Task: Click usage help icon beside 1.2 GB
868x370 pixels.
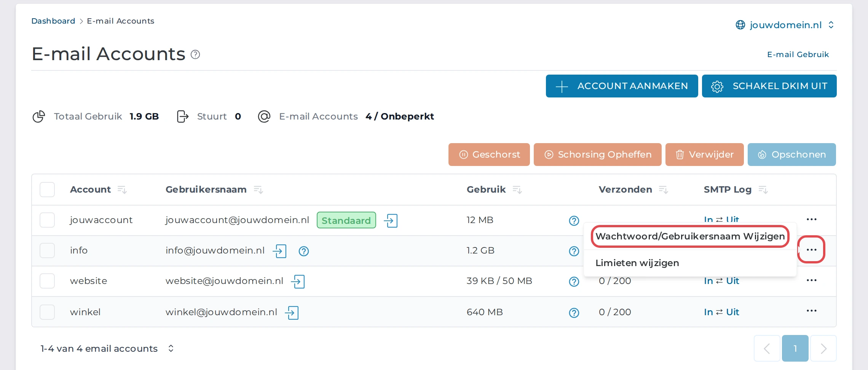Action: pos(574,251)
